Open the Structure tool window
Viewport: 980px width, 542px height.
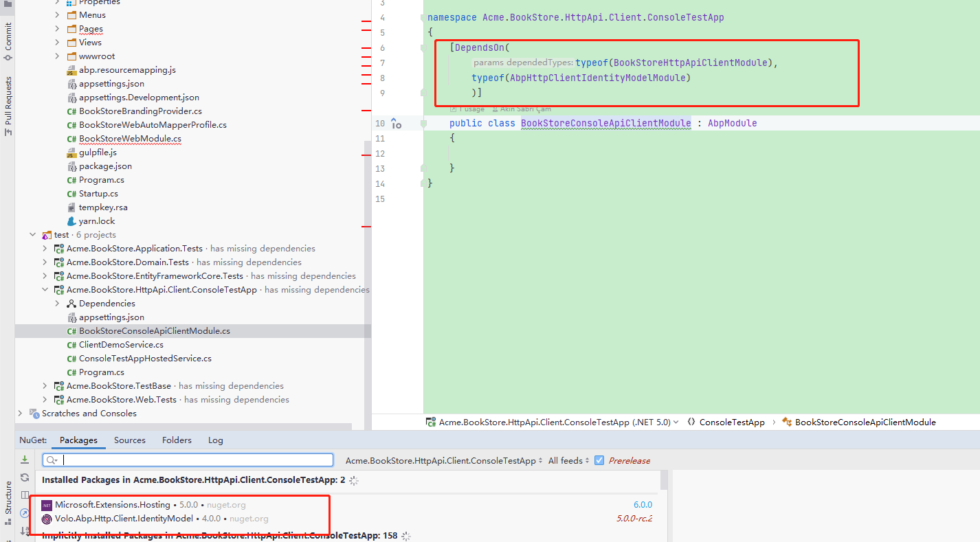click(x=8, y=497)
